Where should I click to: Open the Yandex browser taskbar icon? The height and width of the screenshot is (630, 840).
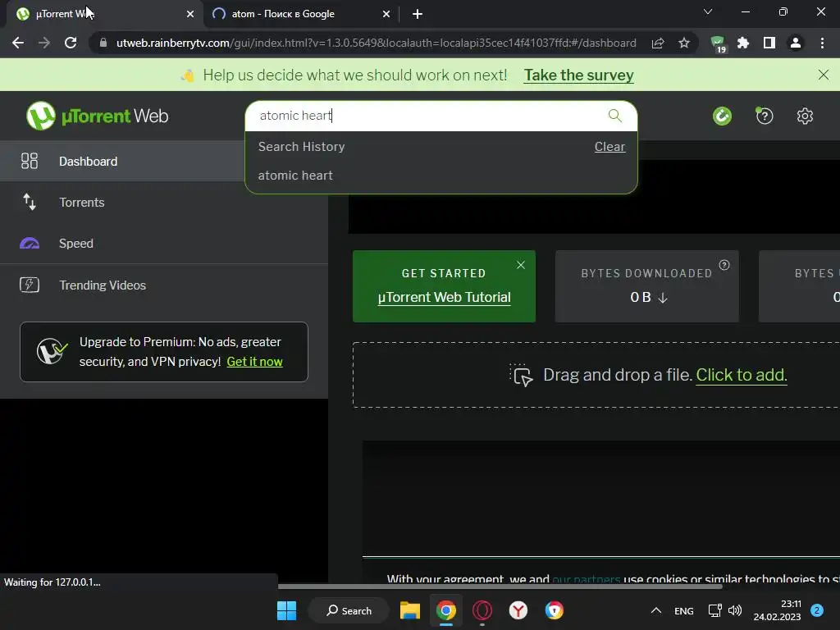[x=518, y=610]
